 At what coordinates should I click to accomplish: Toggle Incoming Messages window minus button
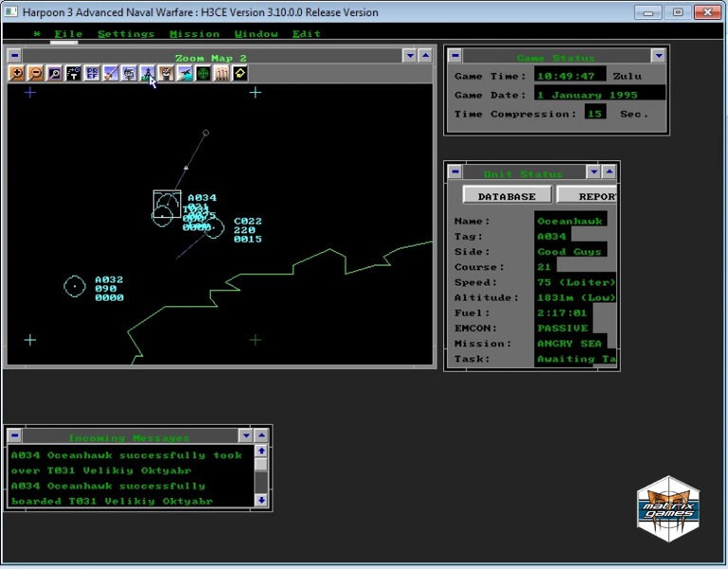[x=15, y=435]
